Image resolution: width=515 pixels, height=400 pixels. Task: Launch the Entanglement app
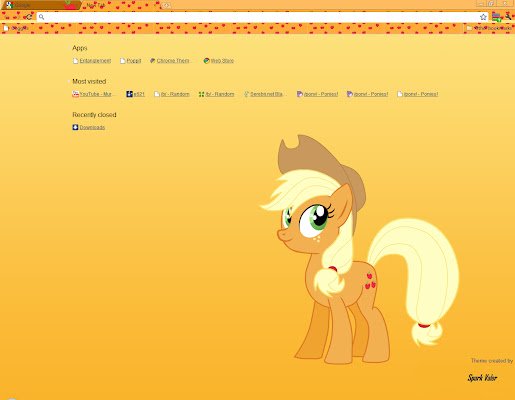[92, 61]
